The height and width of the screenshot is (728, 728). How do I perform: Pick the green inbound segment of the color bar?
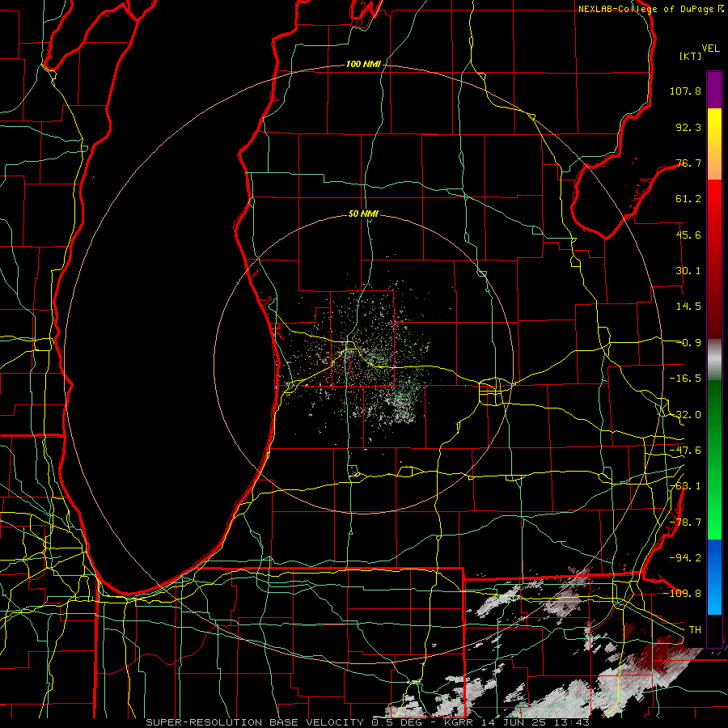pyautogui.click(x=714, y=459)
